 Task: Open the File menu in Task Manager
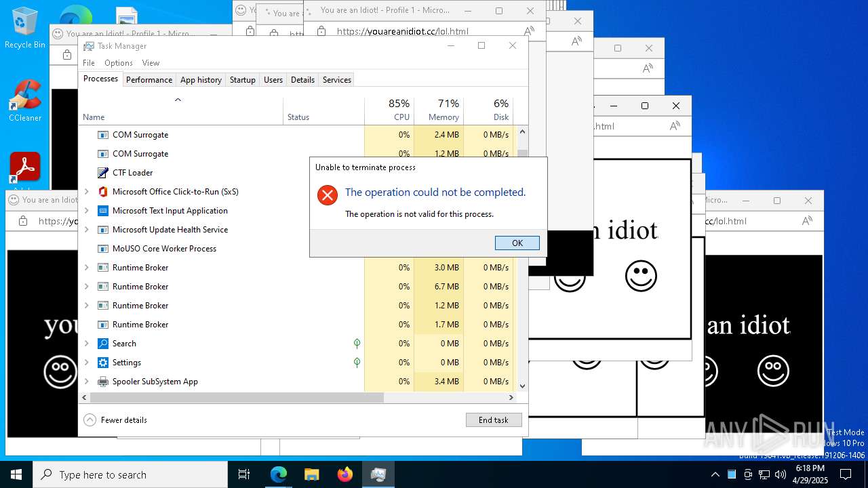point(89,62)
